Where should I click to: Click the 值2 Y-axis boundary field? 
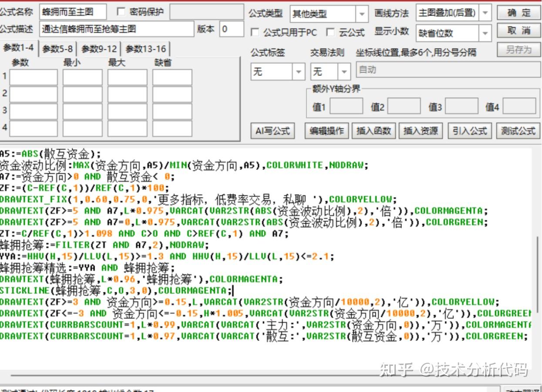pos(404,106)
